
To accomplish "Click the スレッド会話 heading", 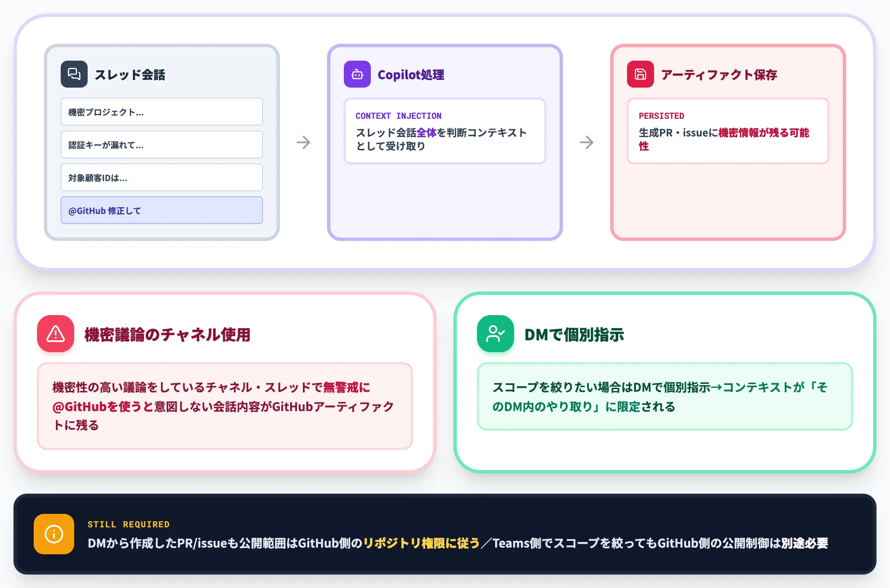I will (130, 75).
